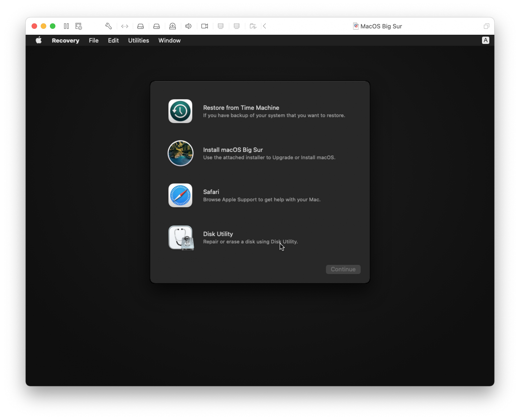Open the Utilities menu
520x420 pixels.
click(139, 41)
